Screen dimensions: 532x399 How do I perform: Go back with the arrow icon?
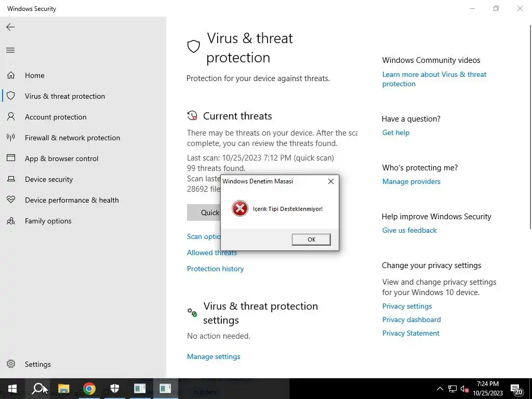pos(10,27)
